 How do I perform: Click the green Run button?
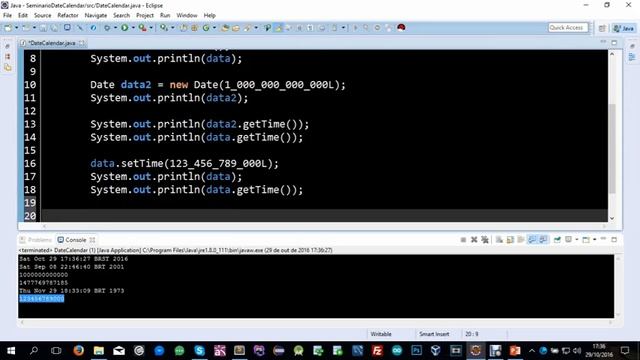124,28
